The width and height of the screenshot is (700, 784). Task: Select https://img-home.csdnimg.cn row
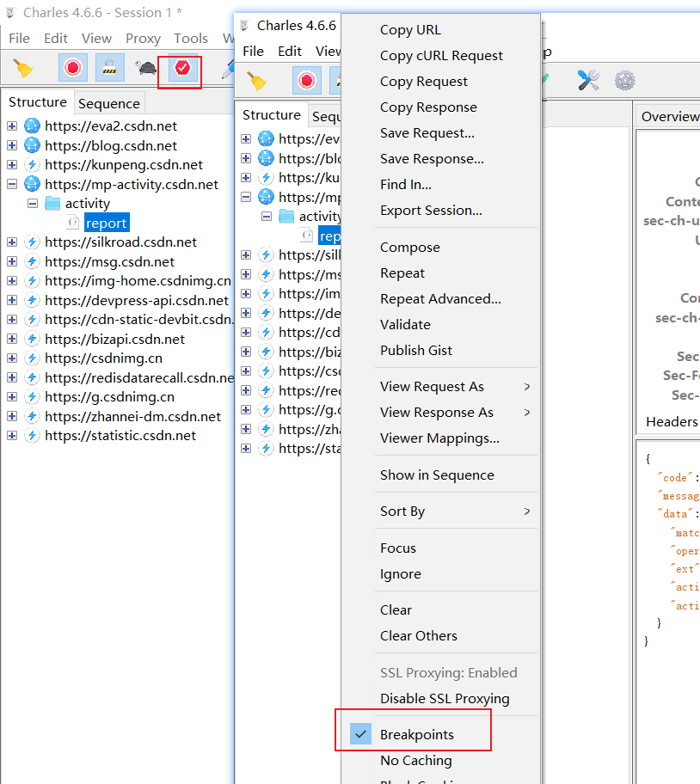click(138, 280)
